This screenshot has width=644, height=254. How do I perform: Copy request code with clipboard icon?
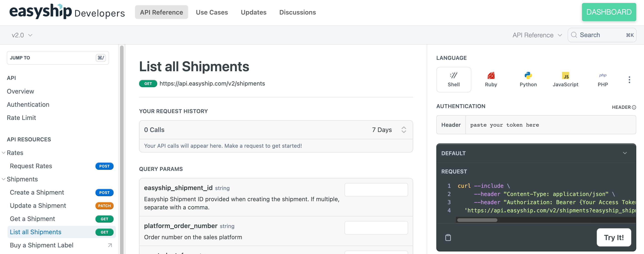tap(448, 237)
